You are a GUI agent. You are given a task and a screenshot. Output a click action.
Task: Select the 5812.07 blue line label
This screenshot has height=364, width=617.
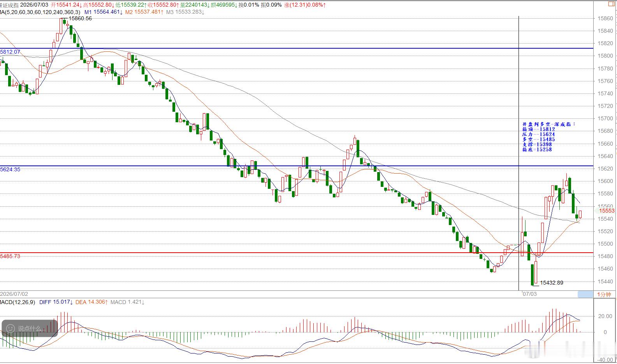point(10,52)
